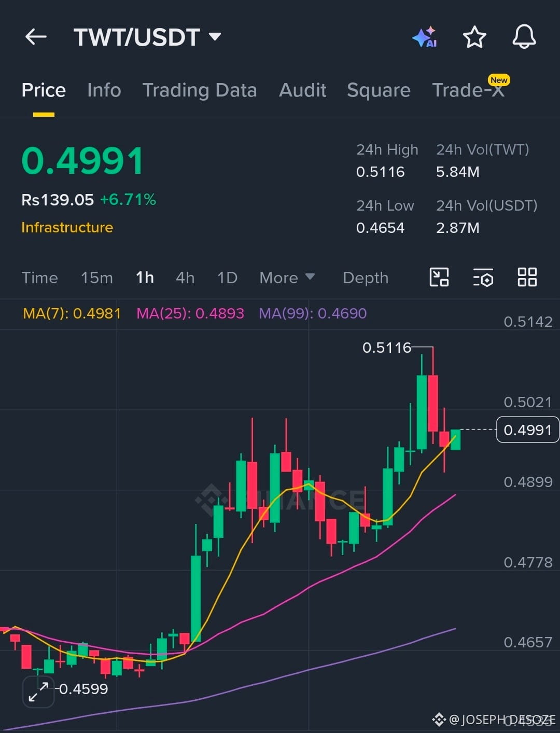Click the 0.4778 price axis label

point(528,562)
